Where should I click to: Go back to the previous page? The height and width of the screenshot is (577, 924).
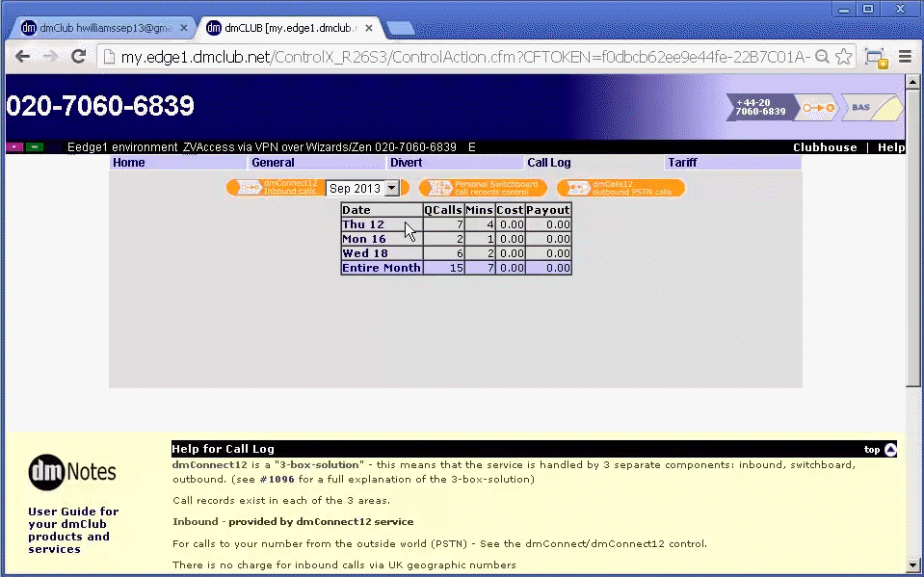click(22, 57)
